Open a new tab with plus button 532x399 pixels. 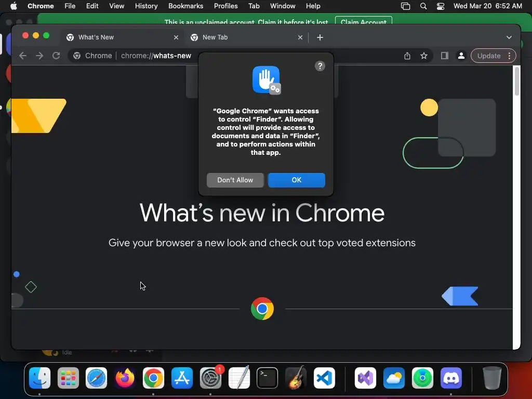tap(320, 37)
